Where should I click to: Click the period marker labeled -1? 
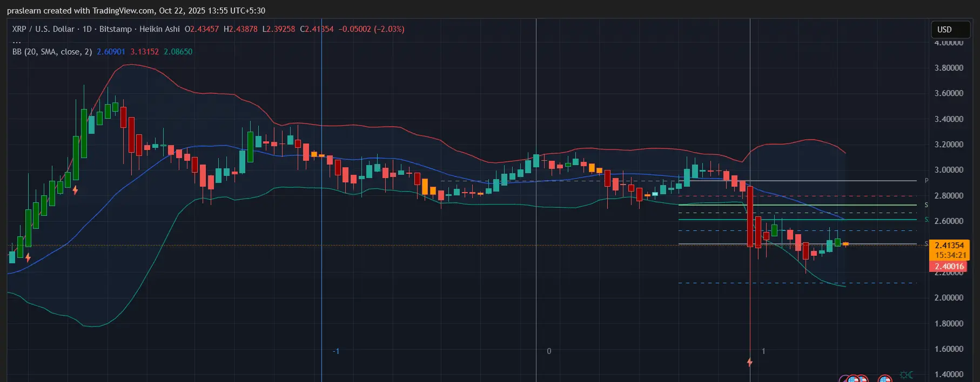point(336,351)
